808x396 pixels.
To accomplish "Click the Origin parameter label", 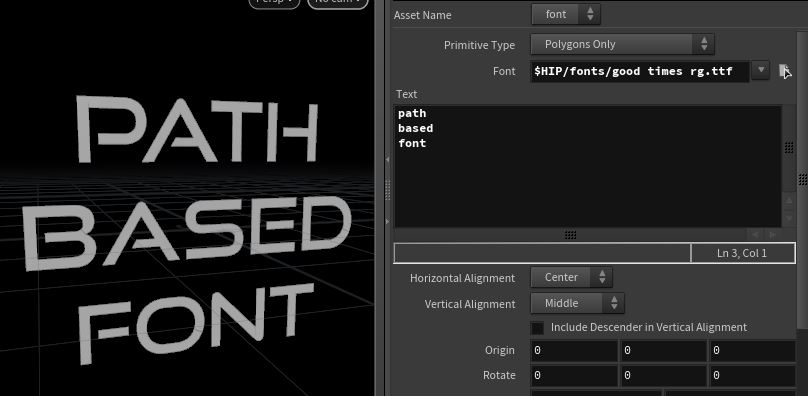I will point(499,350).
